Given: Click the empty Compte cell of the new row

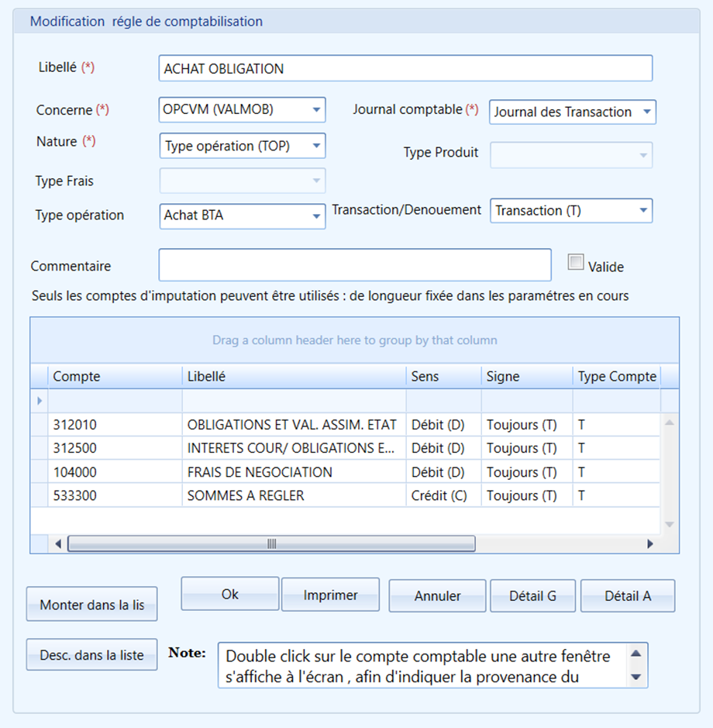Looking at the screenshot, I should click(115, 401).
